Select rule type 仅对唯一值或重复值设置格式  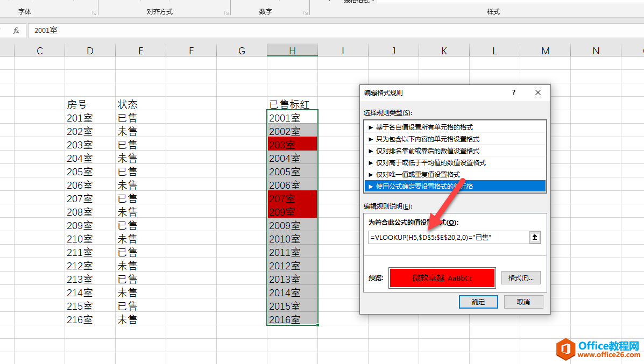tap(455, 174)
